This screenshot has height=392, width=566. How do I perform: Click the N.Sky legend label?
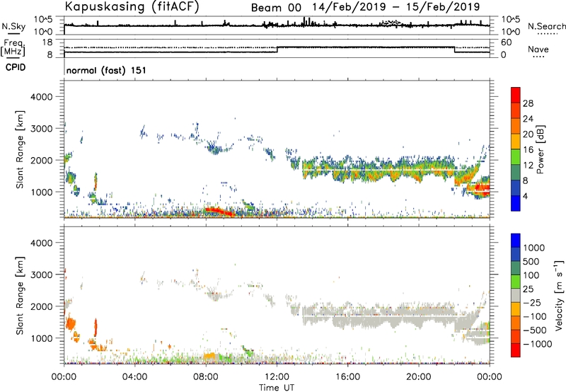[x=13, y=26]
